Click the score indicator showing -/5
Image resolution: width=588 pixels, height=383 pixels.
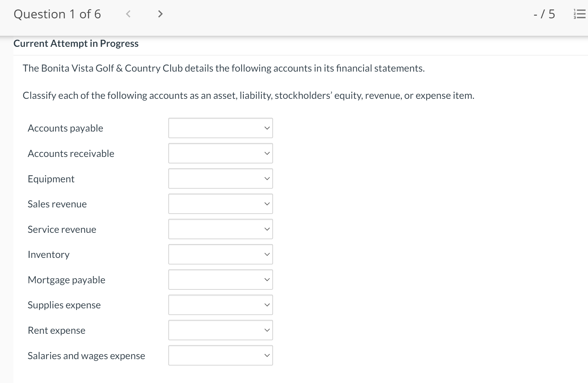point(544,14)
